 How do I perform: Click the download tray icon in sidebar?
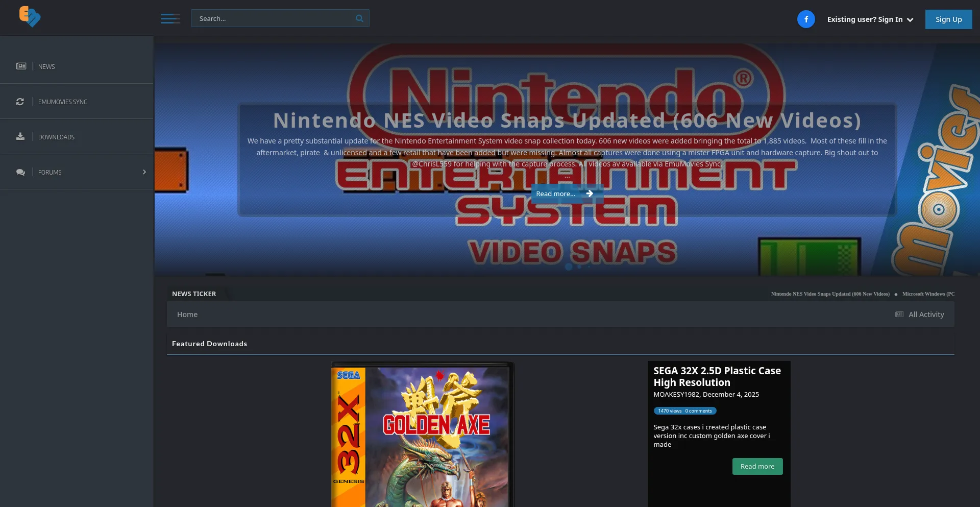[20, 136]
